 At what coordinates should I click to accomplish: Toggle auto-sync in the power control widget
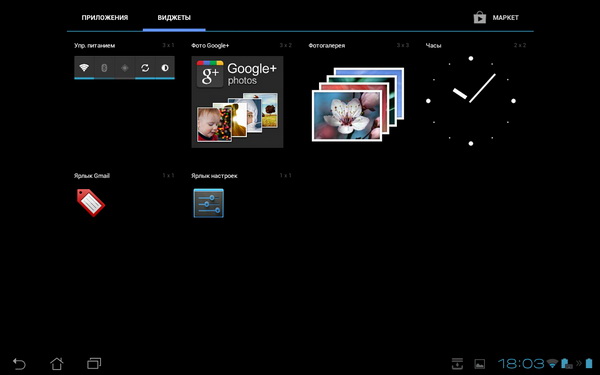tap(145, 68)
